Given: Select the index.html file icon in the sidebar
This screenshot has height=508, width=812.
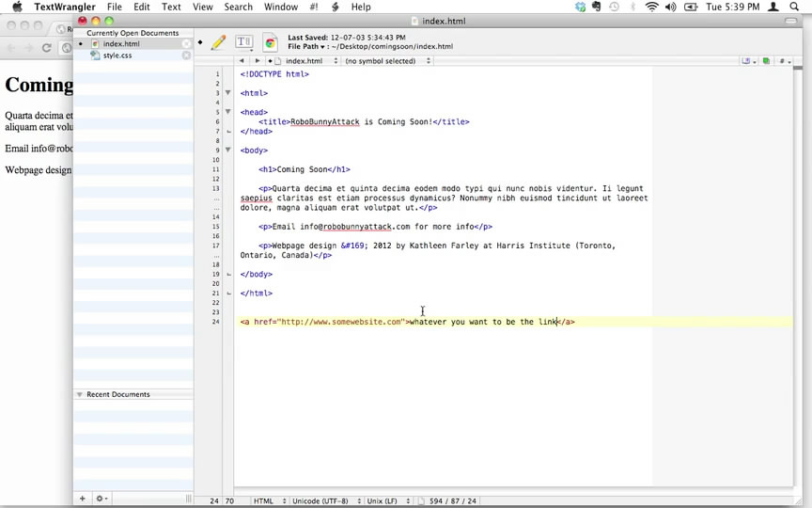Looking at the screenshot, I should [95, 44].
